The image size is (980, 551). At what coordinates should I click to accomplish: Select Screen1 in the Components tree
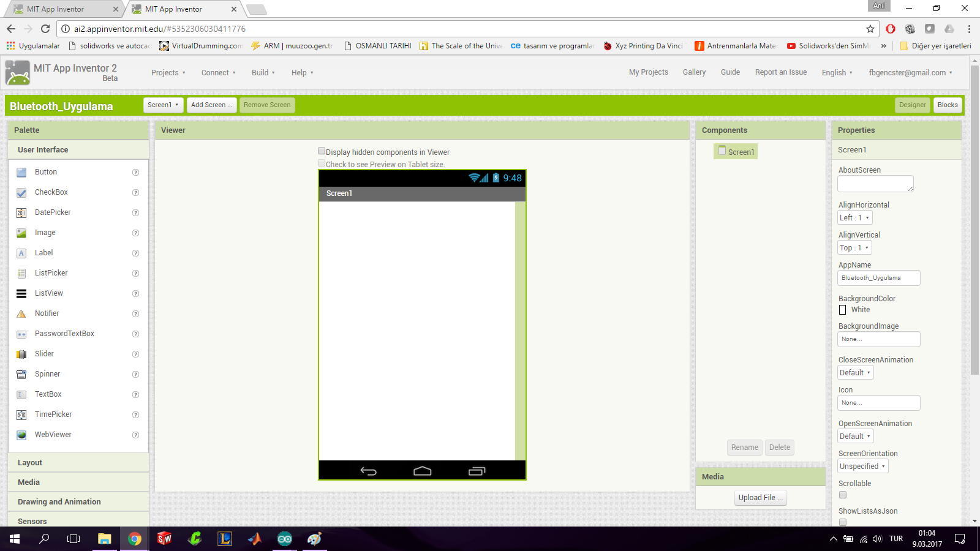(x=736, y=151)
